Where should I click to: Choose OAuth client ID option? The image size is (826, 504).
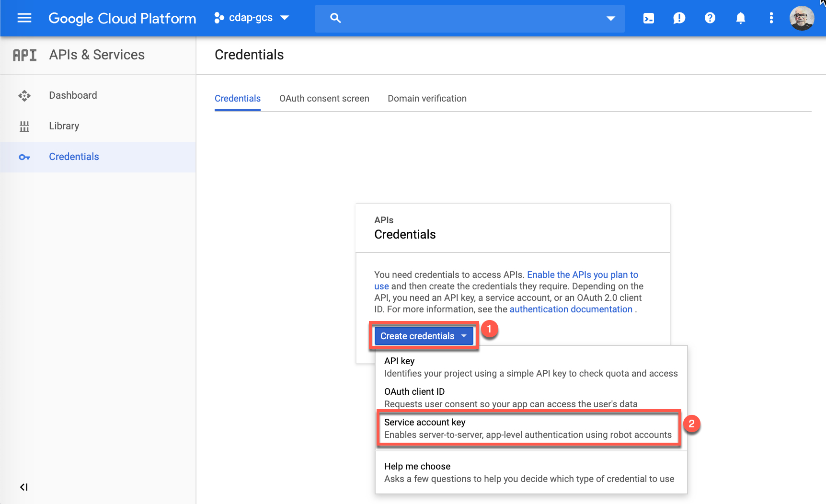[531, 398]
